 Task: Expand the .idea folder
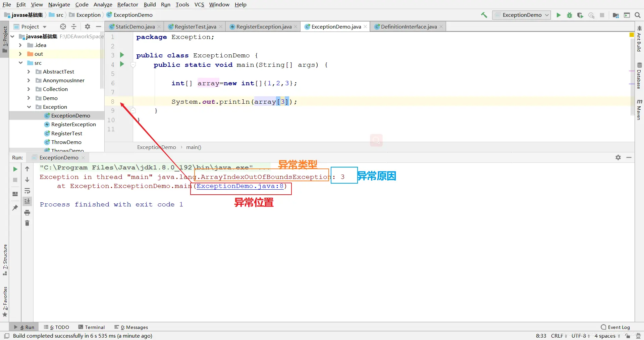coord(20,45)
